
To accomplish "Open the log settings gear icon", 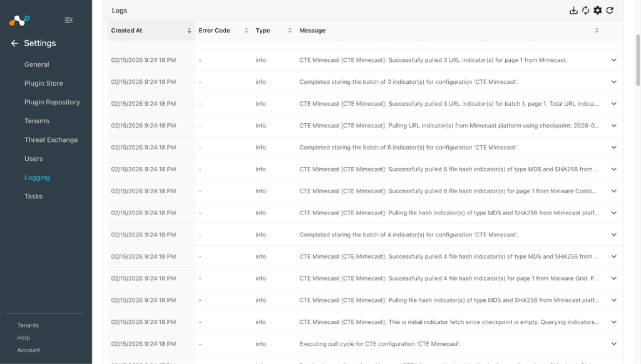I will coord(598,11).
